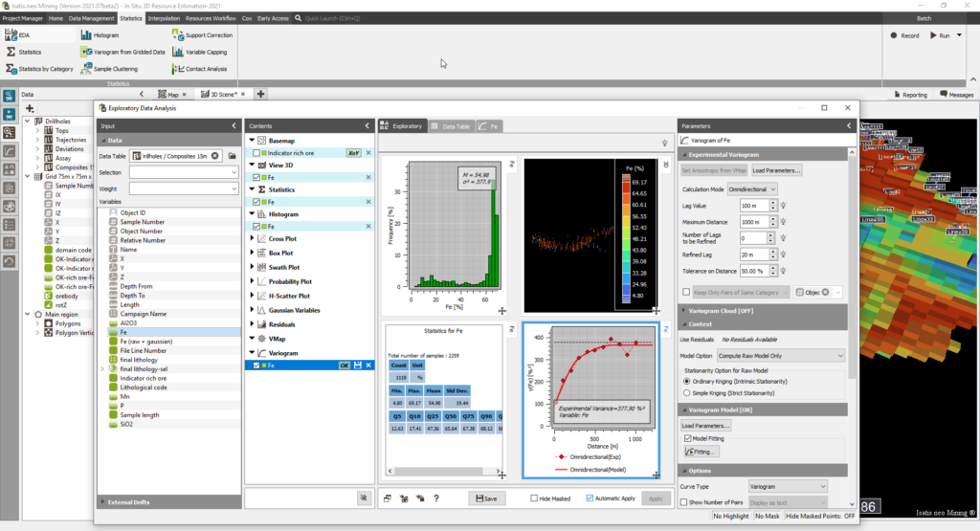Toggle Fe checkbox under View 3D

tap(256, 177)
